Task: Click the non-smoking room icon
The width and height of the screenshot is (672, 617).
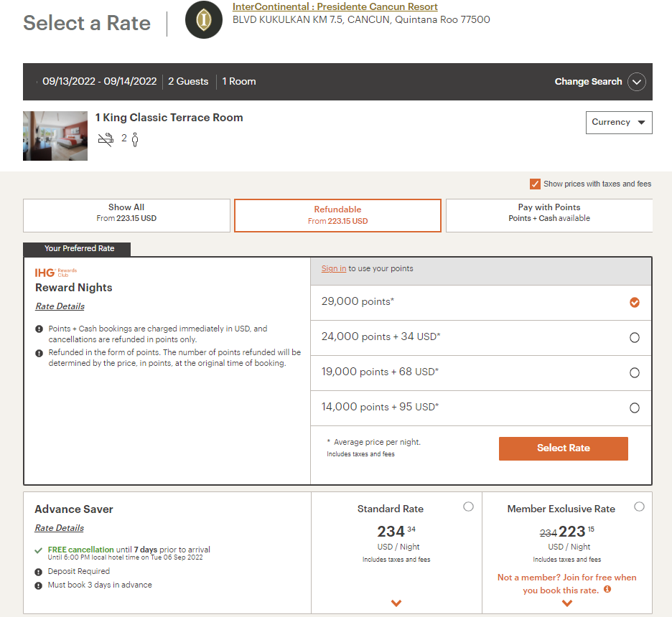Action: pos(106,140)
